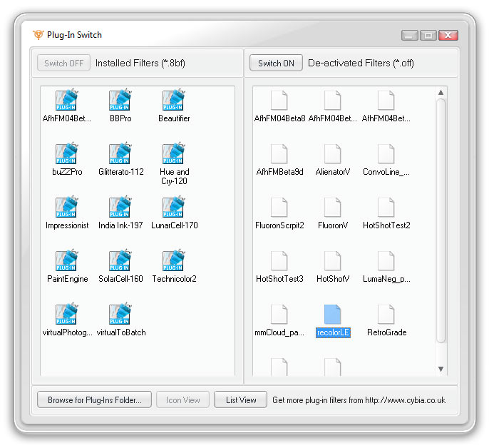Select the BBPro plug-in icon
The image size is (489, 448).
pos(120,101)
